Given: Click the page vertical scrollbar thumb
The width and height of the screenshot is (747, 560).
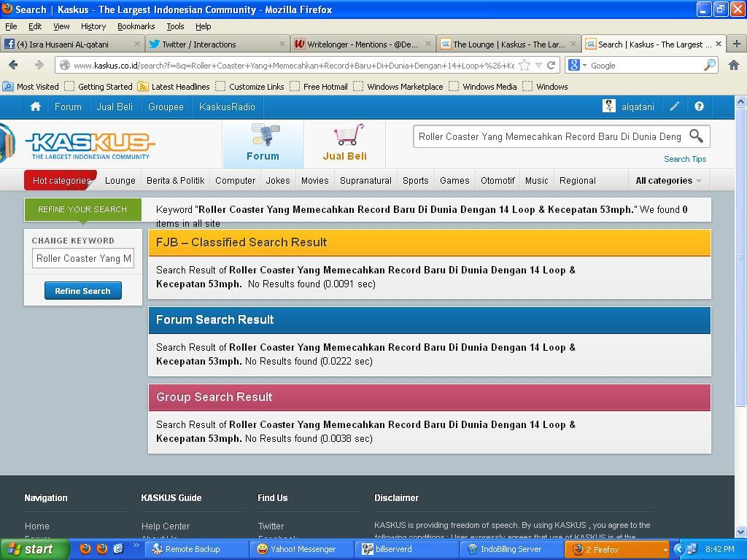Looking at the screenshot, I should (x=741, y=257).
